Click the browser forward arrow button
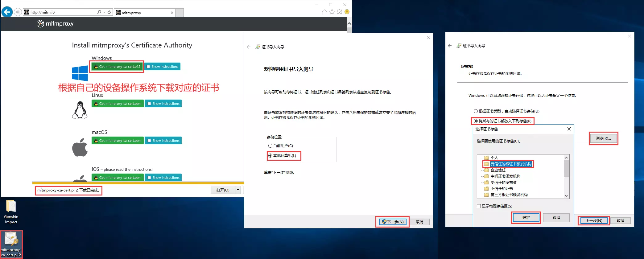This screenshot has width=644, height=259. [x=18, y=12]
